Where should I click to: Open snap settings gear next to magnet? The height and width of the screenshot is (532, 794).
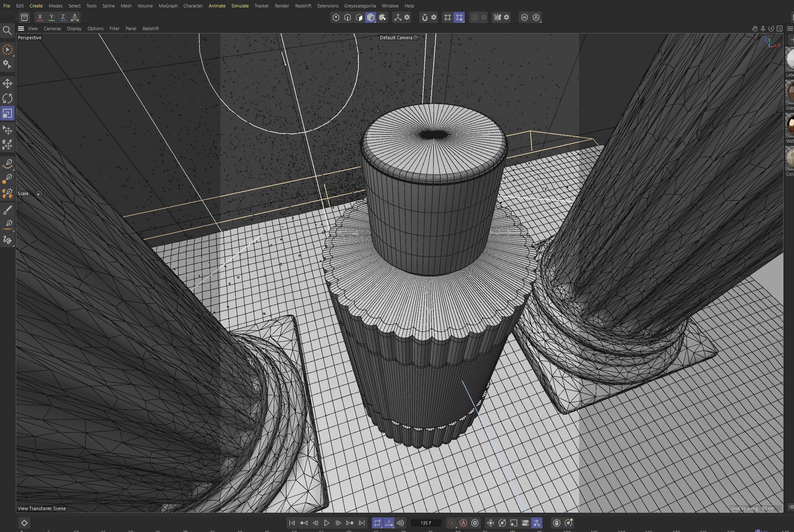[x=434, y=17]
